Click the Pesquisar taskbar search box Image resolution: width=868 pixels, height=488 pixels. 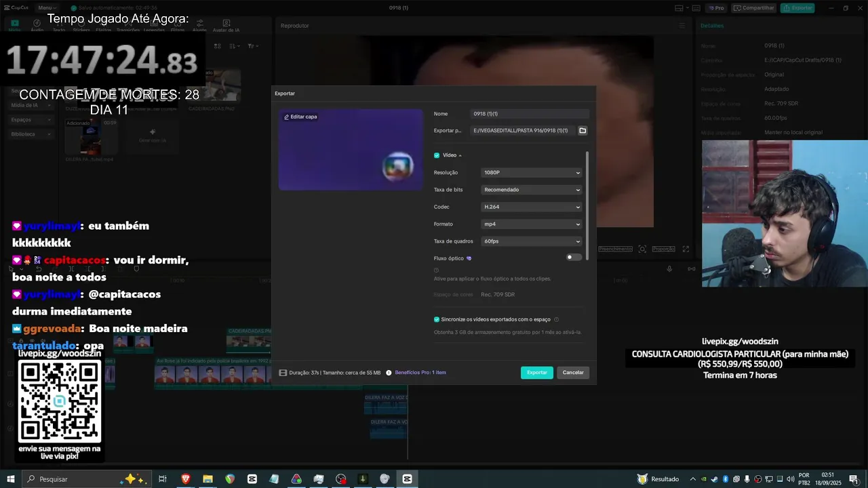85,479
